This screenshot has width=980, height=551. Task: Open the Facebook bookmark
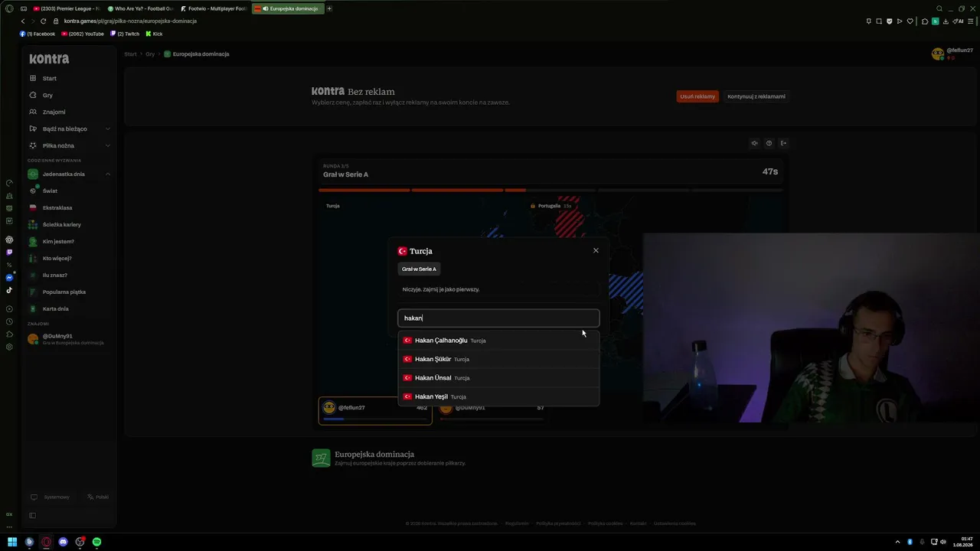pyautogui.click(x=38, y=34)
